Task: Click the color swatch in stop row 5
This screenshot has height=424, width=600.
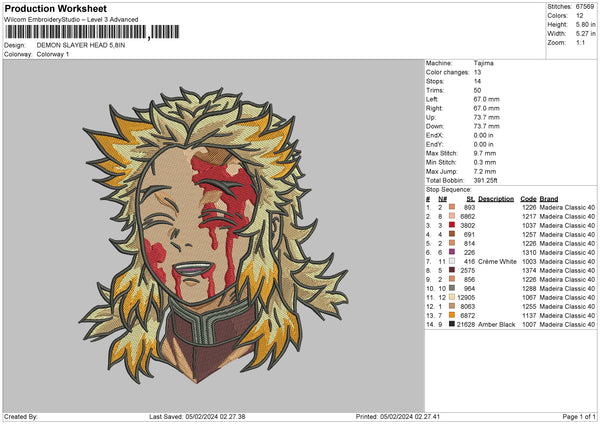Action: coord(452,243)
